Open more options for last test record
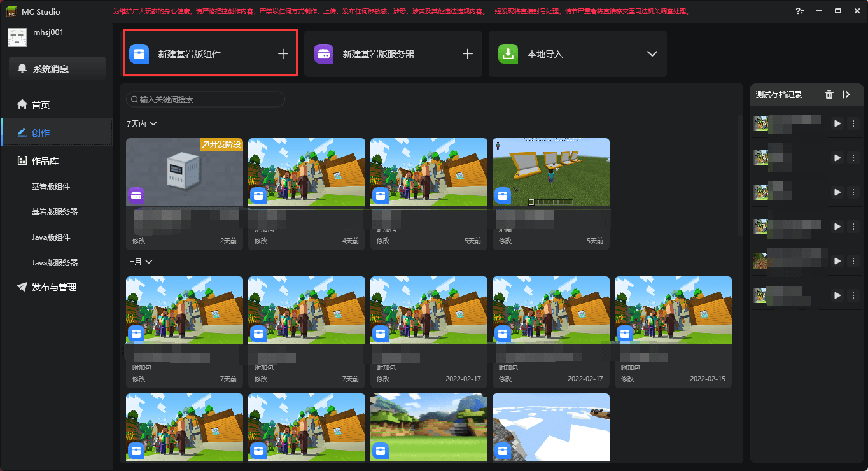Image resolution: width=868 pixels, height=471 pixels. click(x=853, y=295)
